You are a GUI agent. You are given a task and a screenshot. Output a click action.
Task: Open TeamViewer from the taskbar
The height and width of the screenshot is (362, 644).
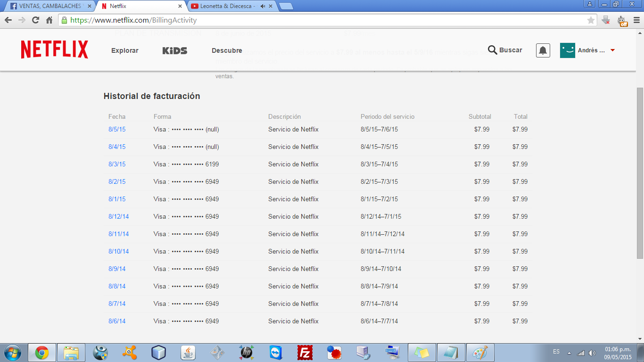(275, 353)
